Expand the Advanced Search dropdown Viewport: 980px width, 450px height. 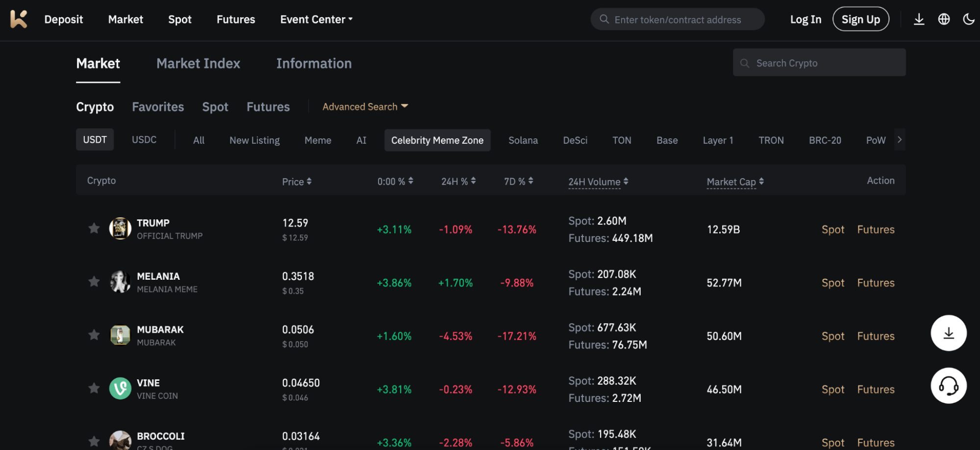pos(365,106)
